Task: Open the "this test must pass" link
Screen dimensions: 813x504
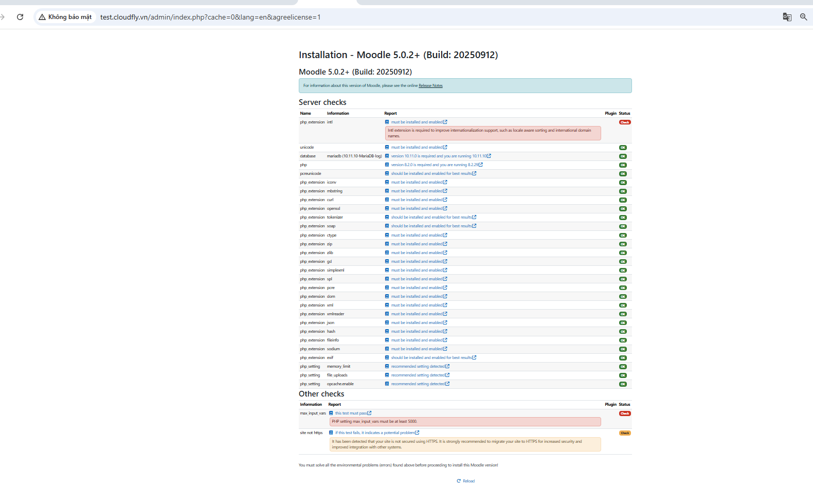Action: click(351, 413)
